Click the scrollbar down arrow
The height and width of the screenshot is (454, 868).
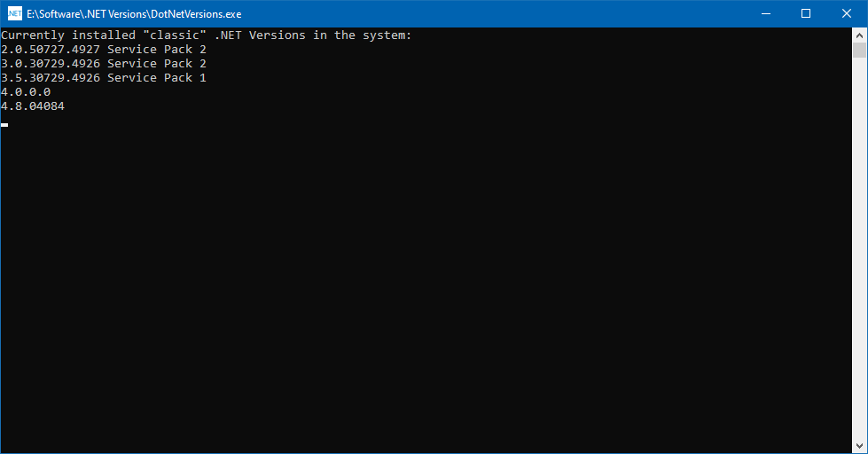pyautogui.click(x=859, y=446)
